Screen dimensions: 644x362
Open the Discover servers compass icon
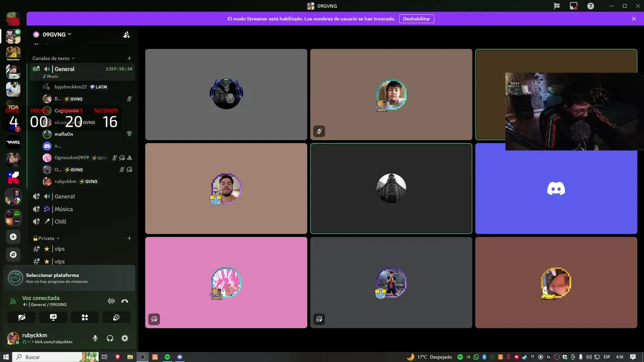tap(13, 254)
